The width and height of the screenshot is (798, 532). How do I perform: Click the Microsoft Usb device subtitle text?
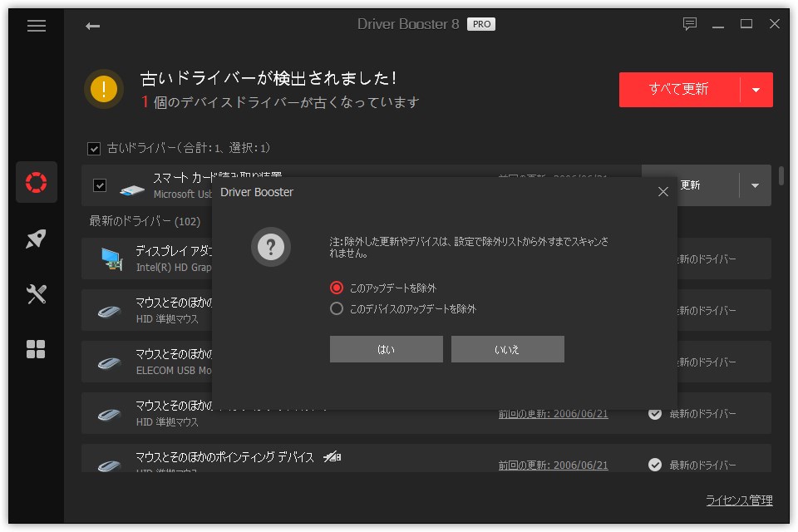[x=183, y=194]
